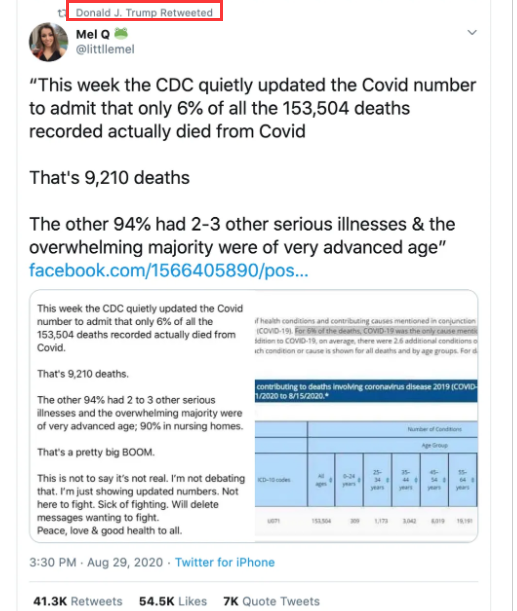Open the @littllemel handle link
517x611 pixels.
tap(105, 49)
